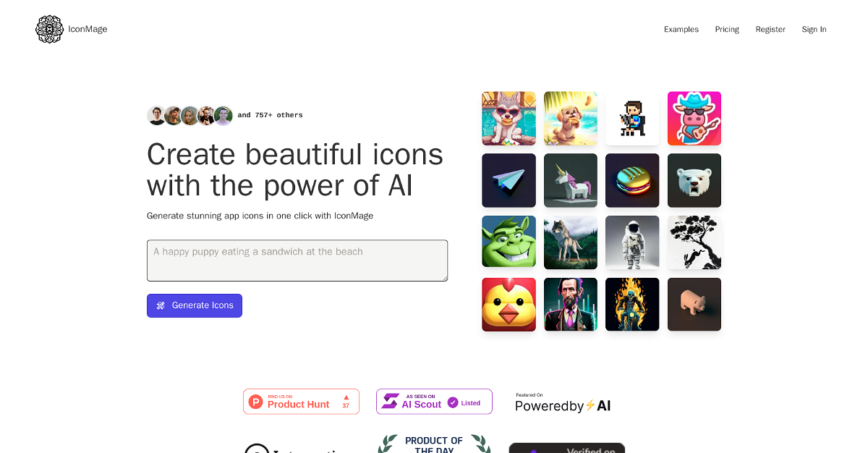868x453 pixels.
Task: Open the Product Hunt badge
Action: coord(301,402)
